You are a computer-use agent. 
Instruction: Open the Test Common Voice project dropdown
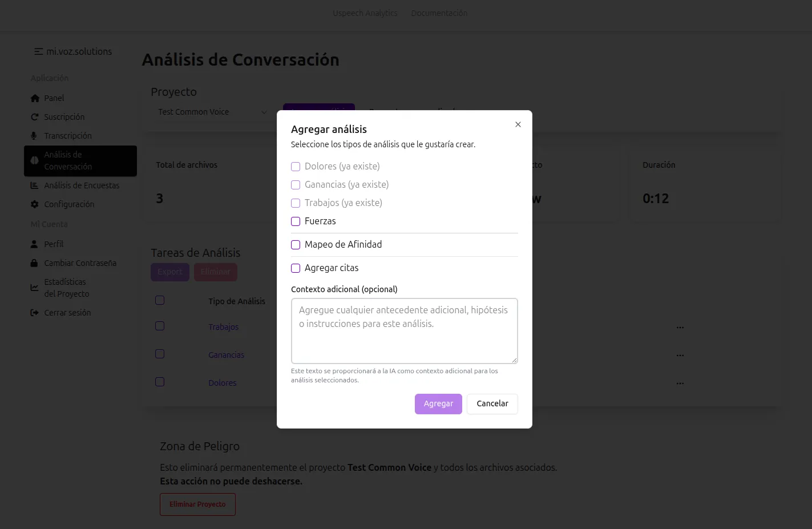pyautogui.click(x=211, y=112)
